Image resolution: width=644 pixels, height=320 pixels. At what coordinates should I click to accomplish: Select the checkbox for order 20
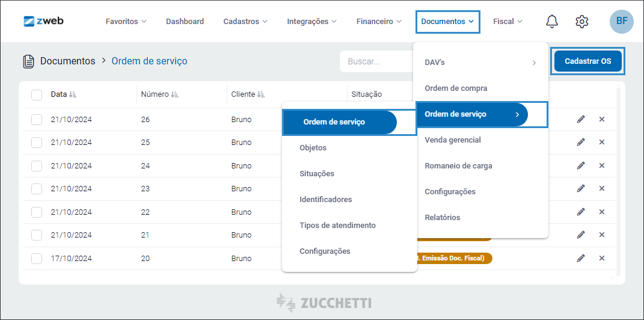tap(37, 259)
